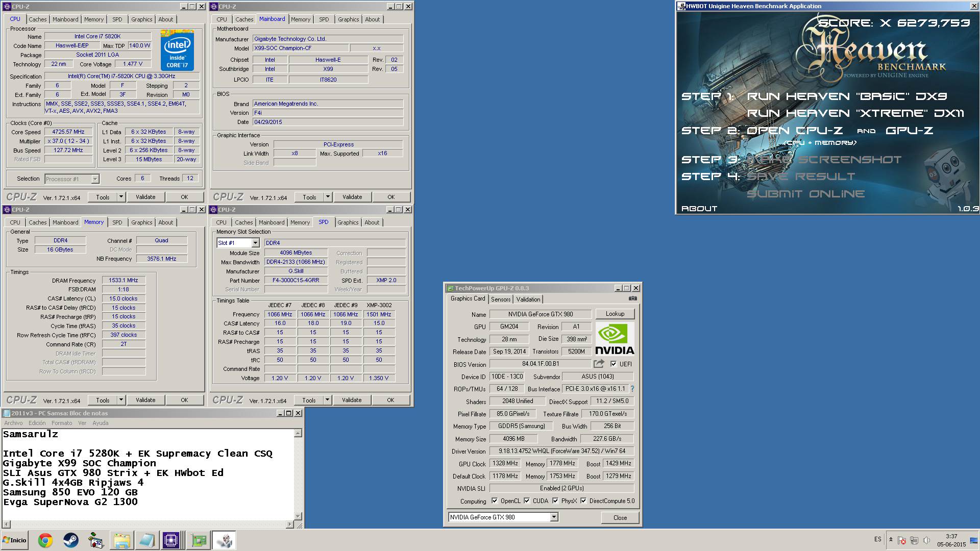
Task: Open the About tab in the SPD CPU-Z window
Action: [x=372, y=222]
